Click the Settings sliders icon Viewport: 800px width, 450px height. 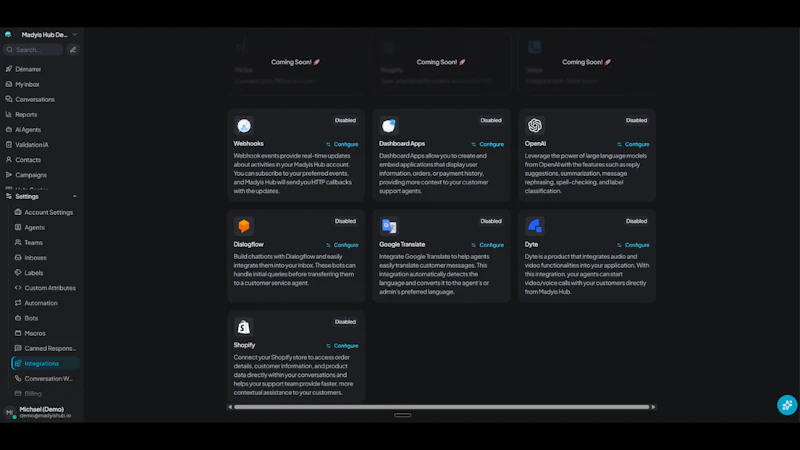(9, 196)
